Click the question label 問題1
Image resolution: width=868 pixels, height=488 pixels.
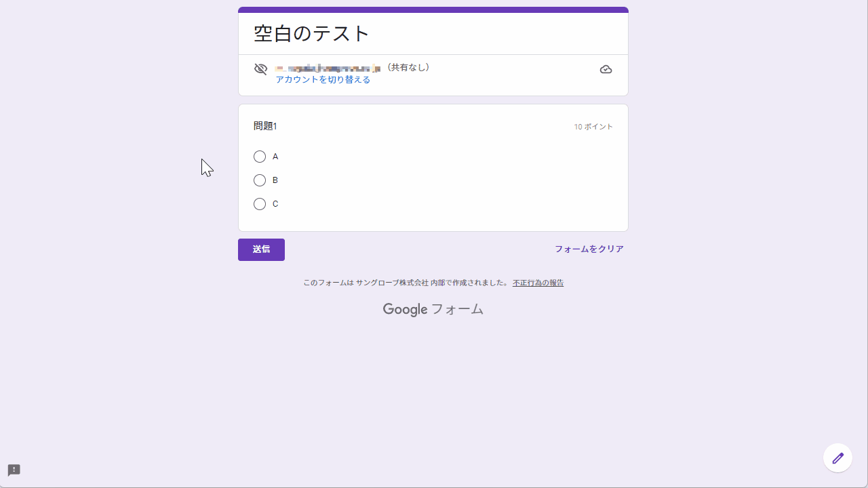coord(265,126)
